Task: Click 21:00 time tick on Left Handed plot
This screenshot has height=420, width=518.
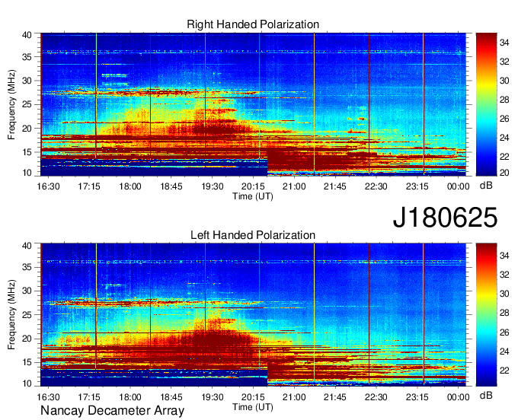Action: [x=294, y=397]
